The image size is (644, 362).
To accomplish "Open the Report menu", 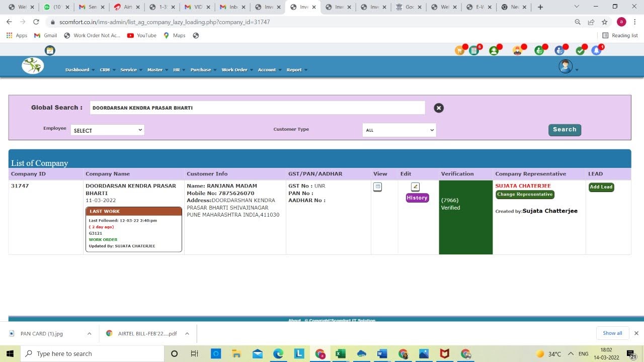I will pos(297,70).
